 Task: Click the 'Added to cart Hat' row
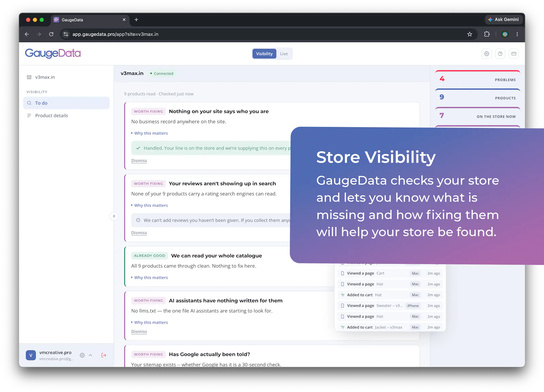coord(390,295)
